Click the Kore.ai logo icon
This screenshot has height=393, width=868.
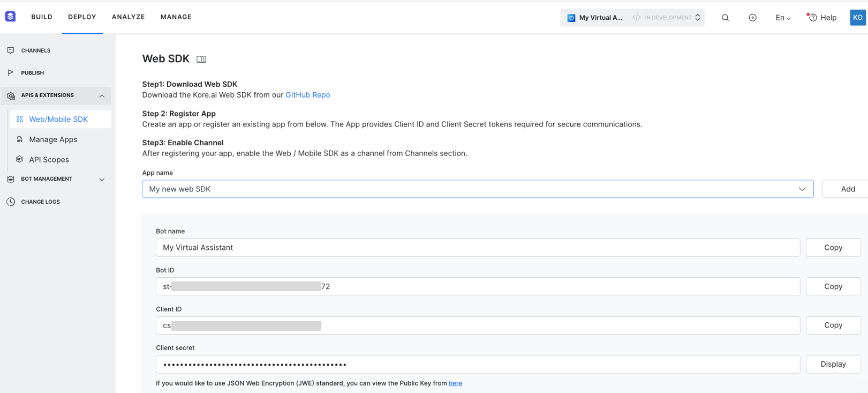click(10, 17)
